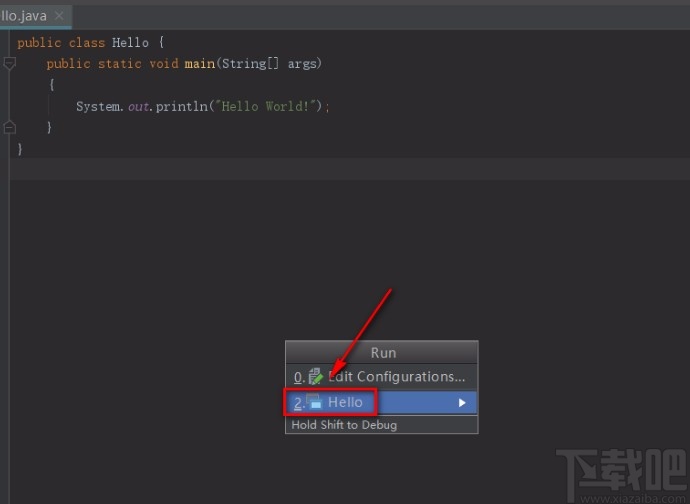Click the Run popup title header
690x504 pixels.
tap(382, 353)
